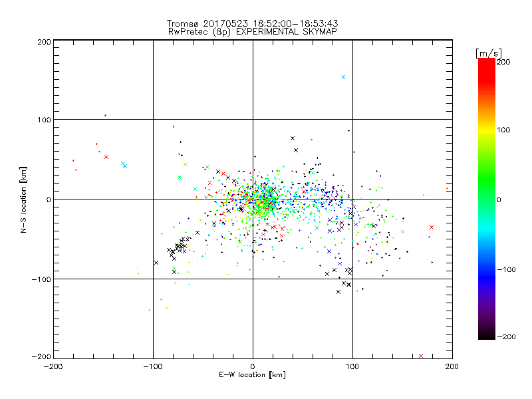The width and height of the screenshot is (532, 399).
Task: Select the "N-S location [km]" axis label
Action: coord(23,199)
